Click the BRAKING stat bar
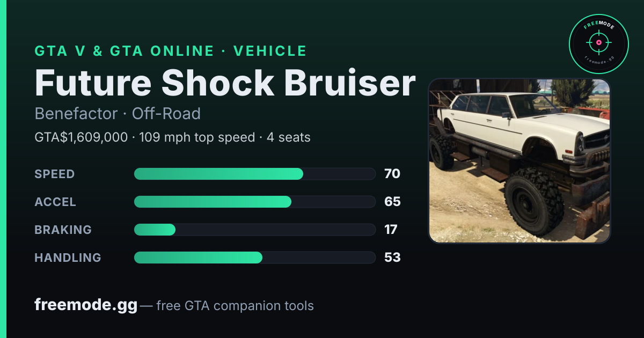The image size is (644, 338). [x=254, y=230]
